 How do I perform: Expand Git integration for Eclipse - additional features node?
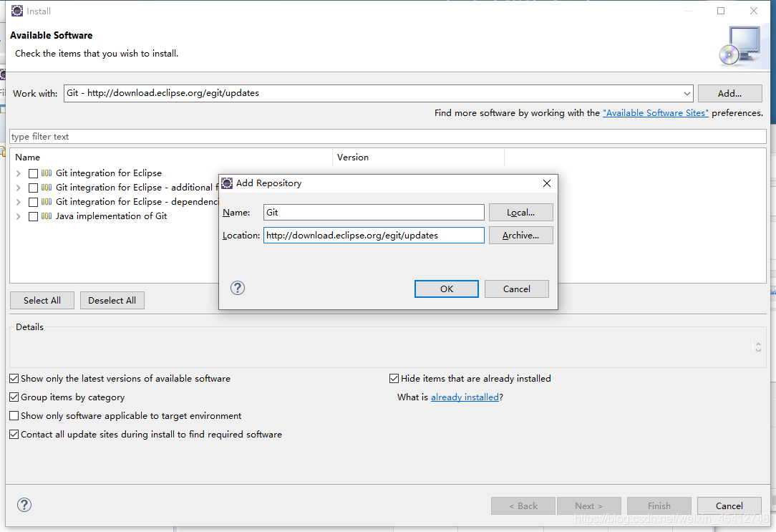pos(19,188)
